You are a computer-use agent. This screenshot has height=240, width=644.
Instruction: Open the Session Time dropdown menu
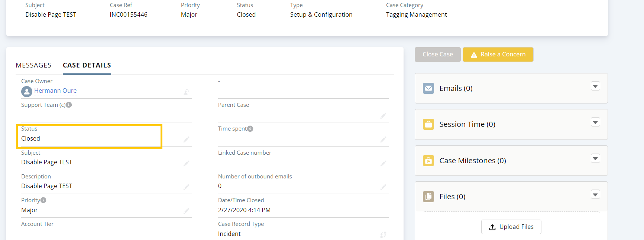(x=595, y=122)
